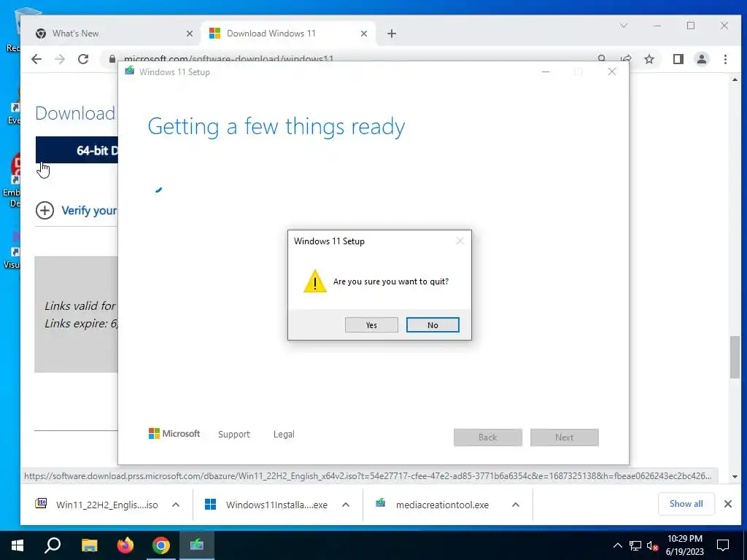Open the Chrome profile avatar menu

click(x=702, y=59)
